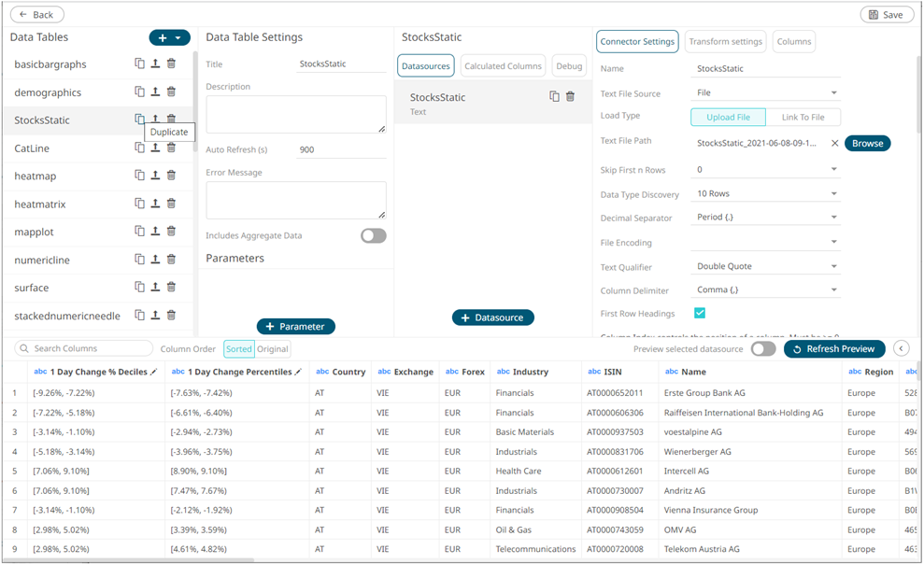The height and width of the screenshot is (564, 924).
Task: Collapse the data preview panel arrow
Action: (x=901, y=348)
